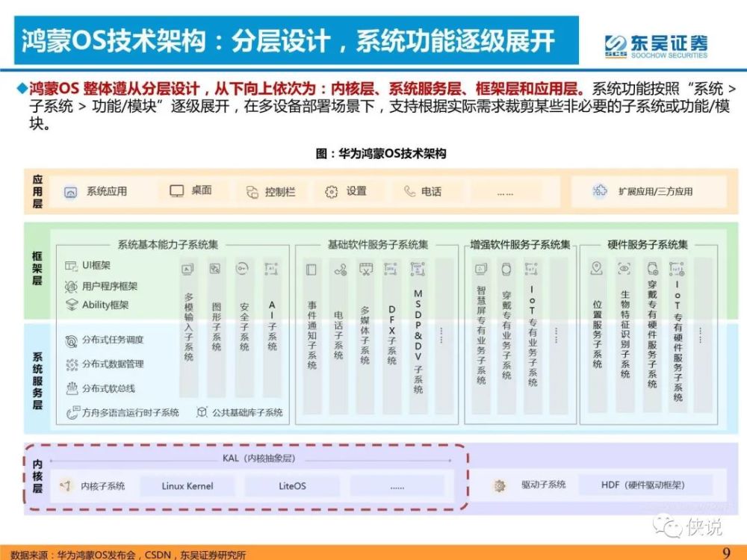Click the icon above IoT专有业务子系统
The image size is (747, 560).
[531, 269]
